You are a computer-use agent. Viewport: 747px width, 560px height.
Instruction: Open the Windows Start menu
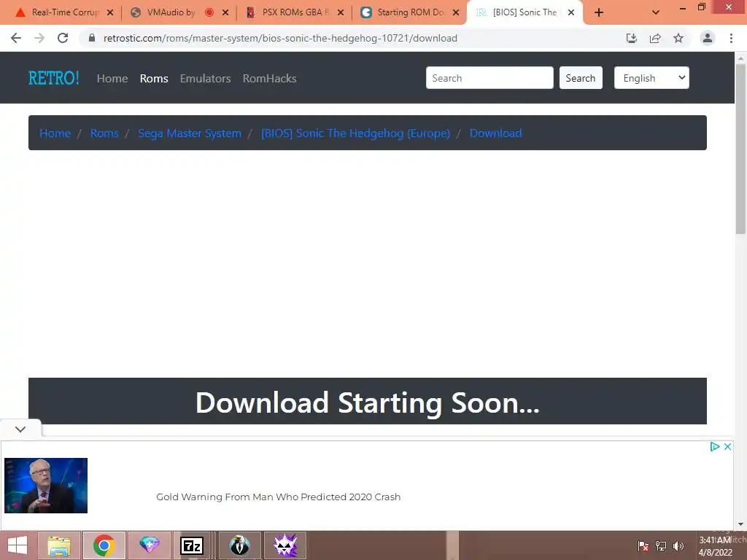point(18,545)
